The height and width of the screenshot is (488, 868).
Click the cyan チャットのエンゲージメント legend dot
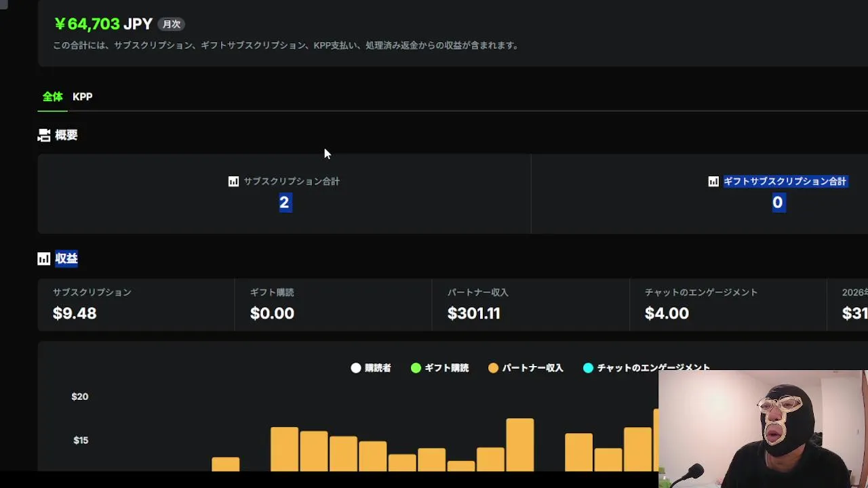(x=588, y=368)
